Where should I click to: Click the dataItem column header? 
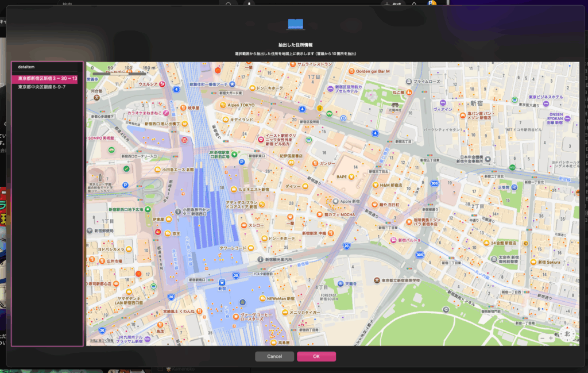[27, 67]
